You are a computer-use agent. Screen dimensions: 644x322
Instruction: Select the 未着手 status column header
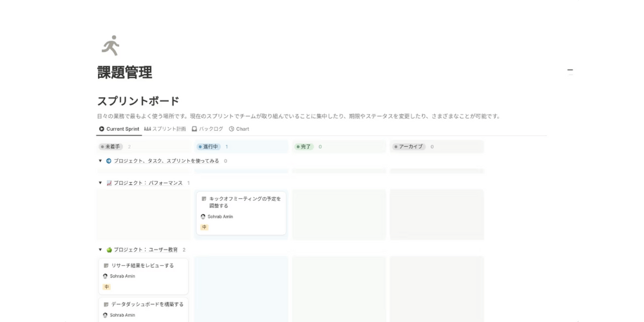tap(111, 147)
